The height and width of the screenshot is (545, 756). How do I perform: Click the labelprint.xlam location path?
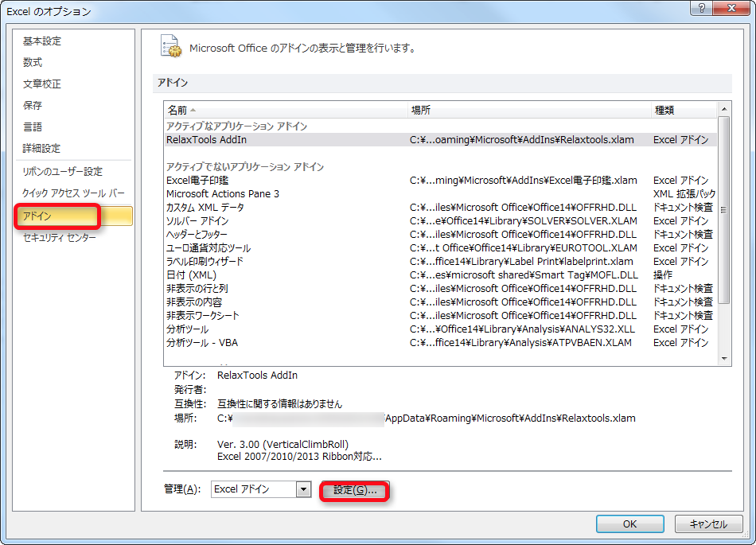521,261
